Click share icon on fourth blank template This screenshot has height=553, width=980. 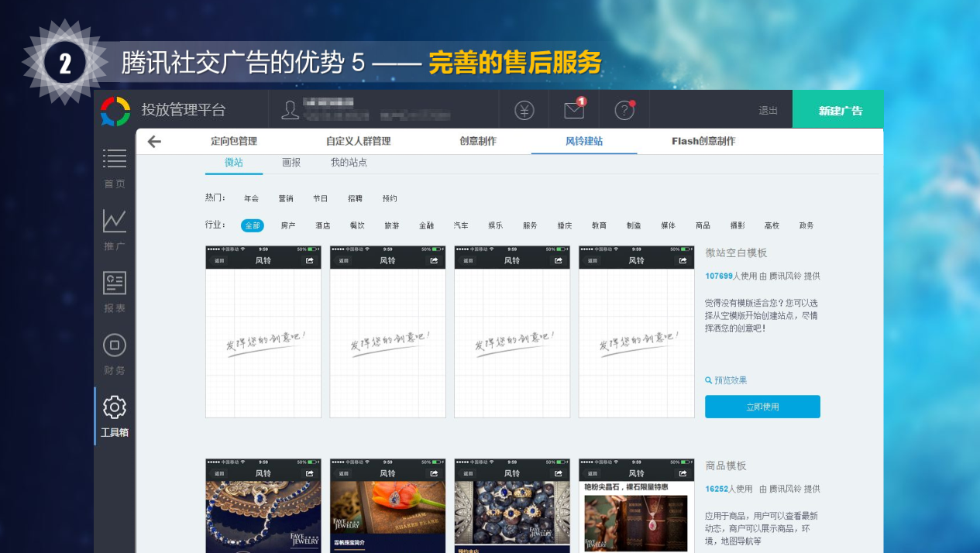(x=683, y=260)
